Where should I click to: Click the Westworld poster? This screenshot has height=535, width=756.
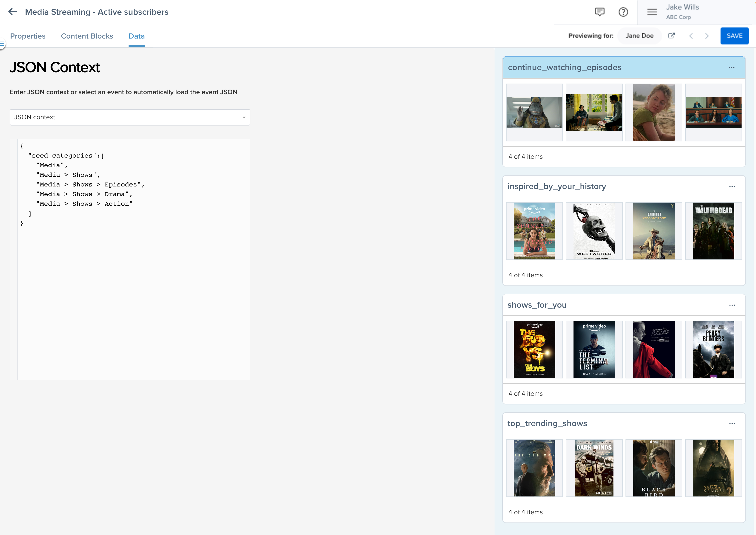tap(594, 231)
